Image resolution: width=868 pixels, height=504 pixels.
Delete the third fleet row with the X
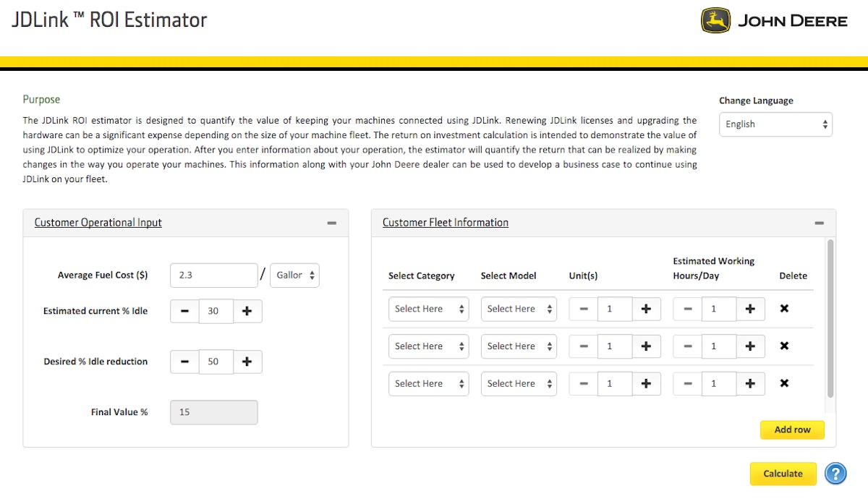(784, 383)
